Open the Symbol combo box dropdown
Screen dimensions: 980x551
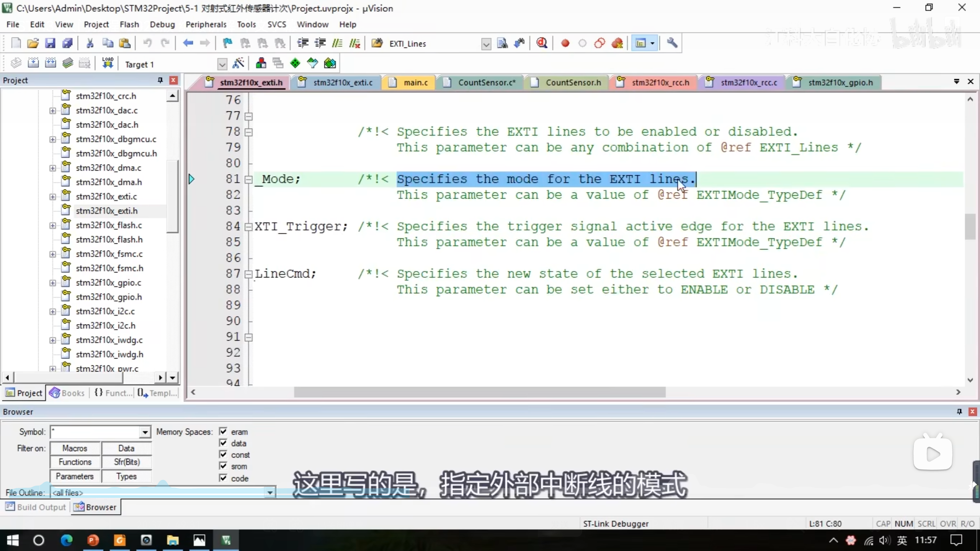pyautogui.click(x=145, y=432)
